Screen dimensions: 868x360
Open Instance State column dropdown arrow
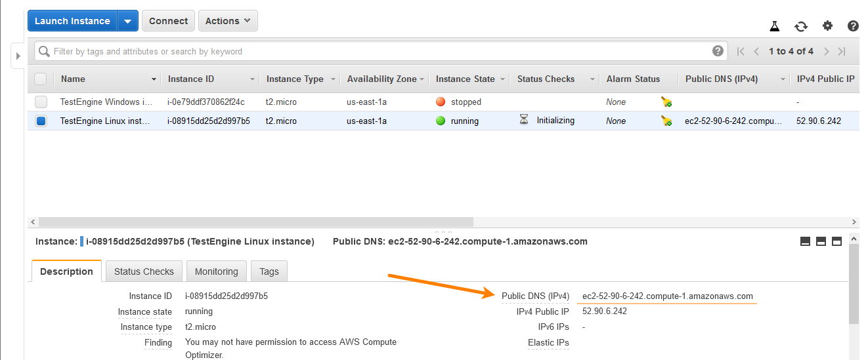coord(503,79)
